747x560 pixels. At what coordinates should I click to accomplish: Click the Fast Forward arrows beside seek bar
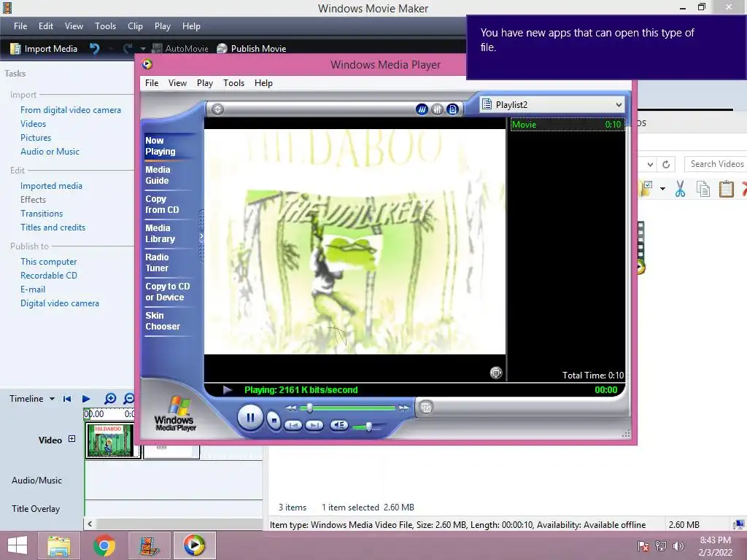click(x=403, y=408)
